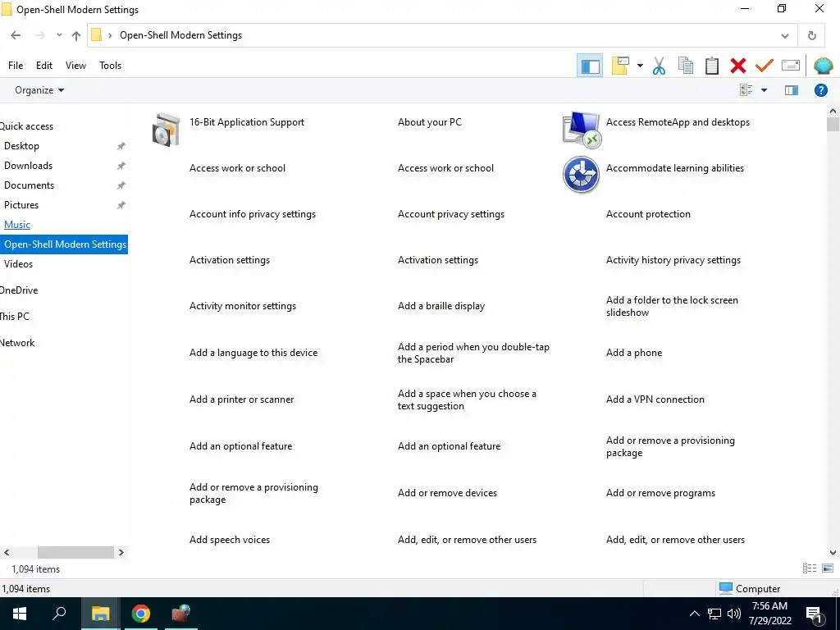Click the Back navigation arrow
Screen dimensions: 840x630
point(16,35)
